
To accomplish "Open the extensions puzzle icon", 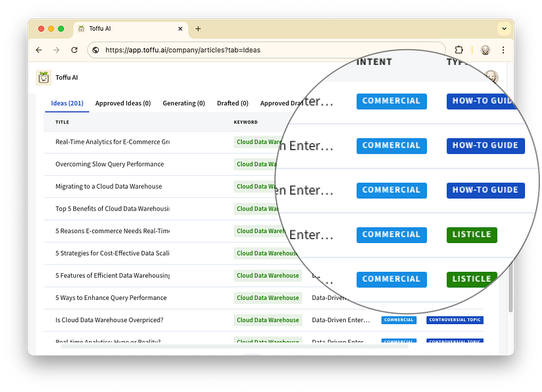I will click(459, 50).
